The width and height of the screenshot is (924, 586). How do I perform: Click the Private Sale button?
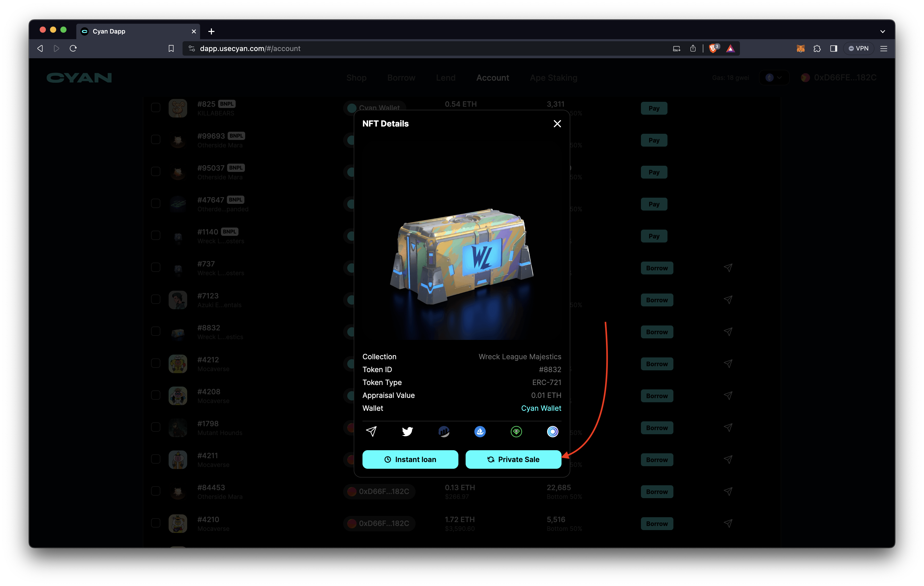point(513,459)
